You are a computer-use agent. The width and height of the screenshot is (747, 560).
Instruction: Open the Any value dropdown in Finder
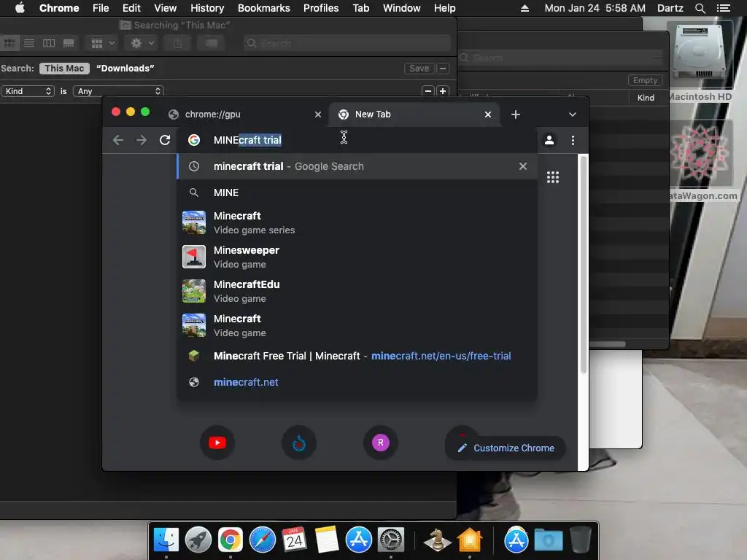(118, 91)
